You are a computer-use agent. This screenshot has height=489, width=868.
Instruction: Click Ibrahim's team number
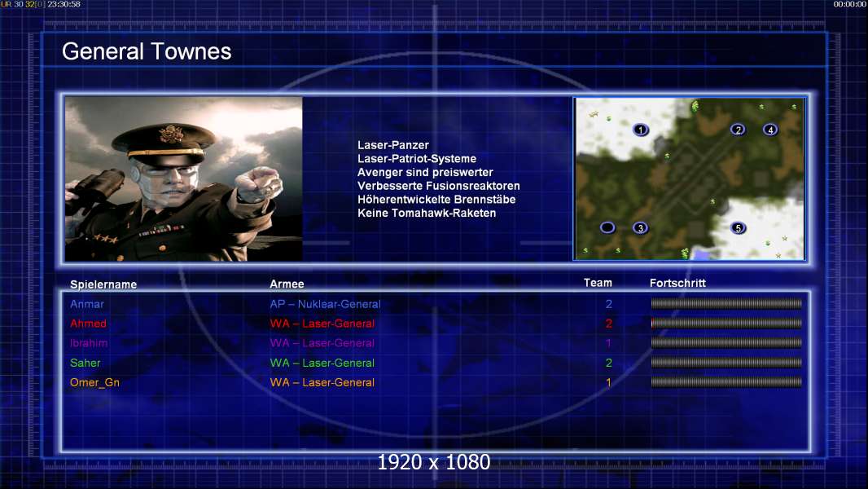pos(608,343)
